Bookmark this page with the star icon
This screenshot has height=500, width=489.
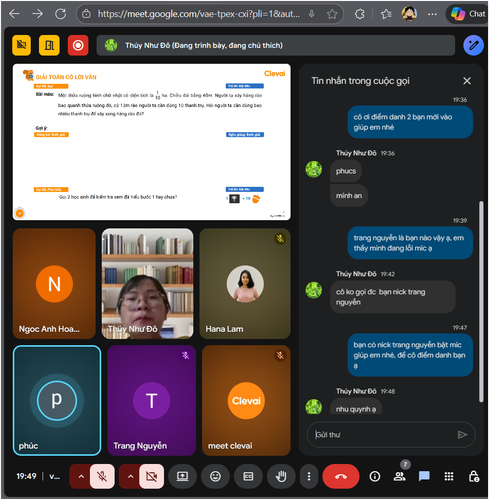pyautogui.click(x=332, y=14)
